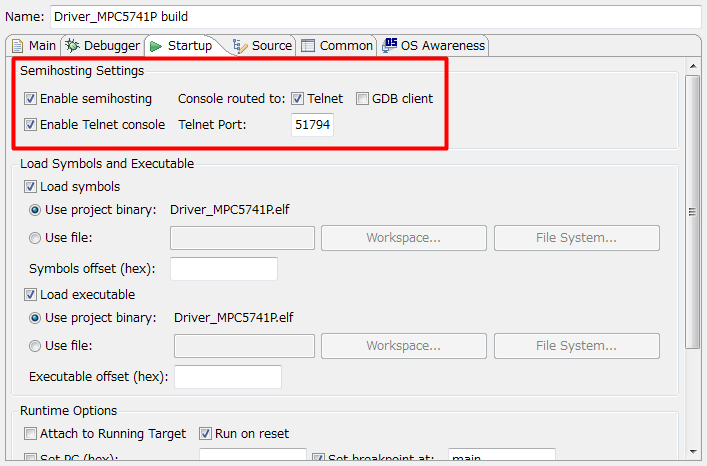
Task: Toggle Enable Telnet console checkbox
Action: tap(30, 124)
